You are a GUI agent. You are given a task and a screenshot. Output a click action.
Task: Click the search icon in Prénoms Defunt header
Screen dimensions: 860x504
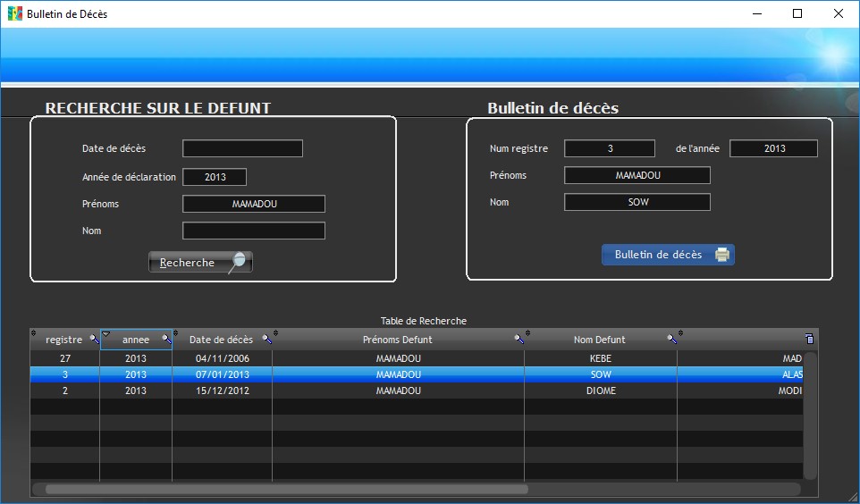coord(519,340)
